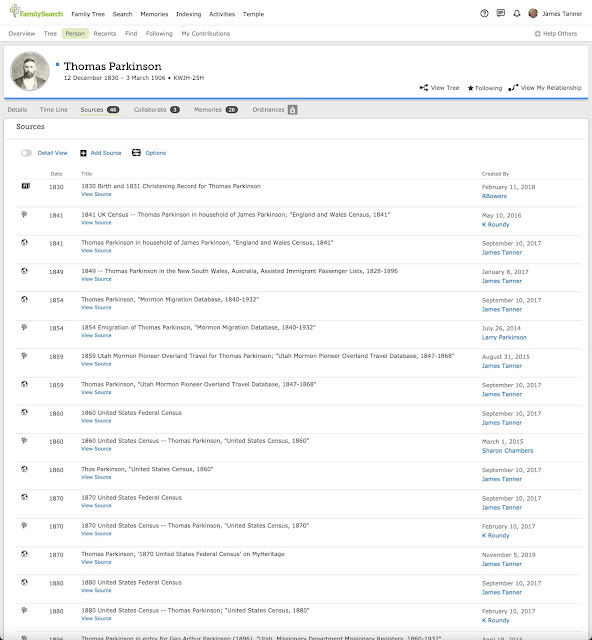Viewport: 592px width, 640px height.
Task: Go to the Tree subnav tab
Action: click(x=50, y=33)
